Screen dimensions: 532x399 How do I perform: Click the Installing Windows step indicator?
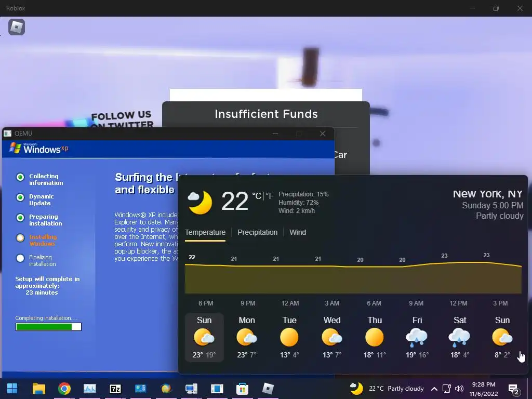pyautogui.click(x=20, y=238)
